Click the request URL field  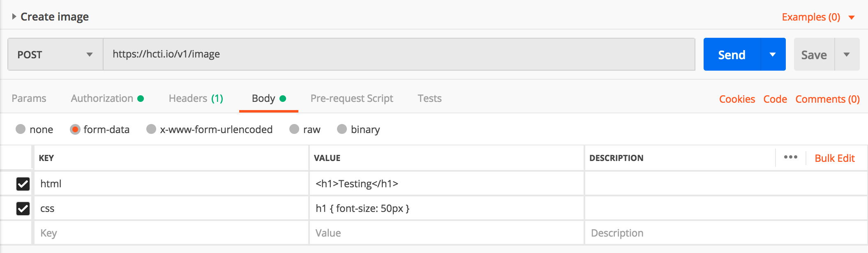[399, 54]
